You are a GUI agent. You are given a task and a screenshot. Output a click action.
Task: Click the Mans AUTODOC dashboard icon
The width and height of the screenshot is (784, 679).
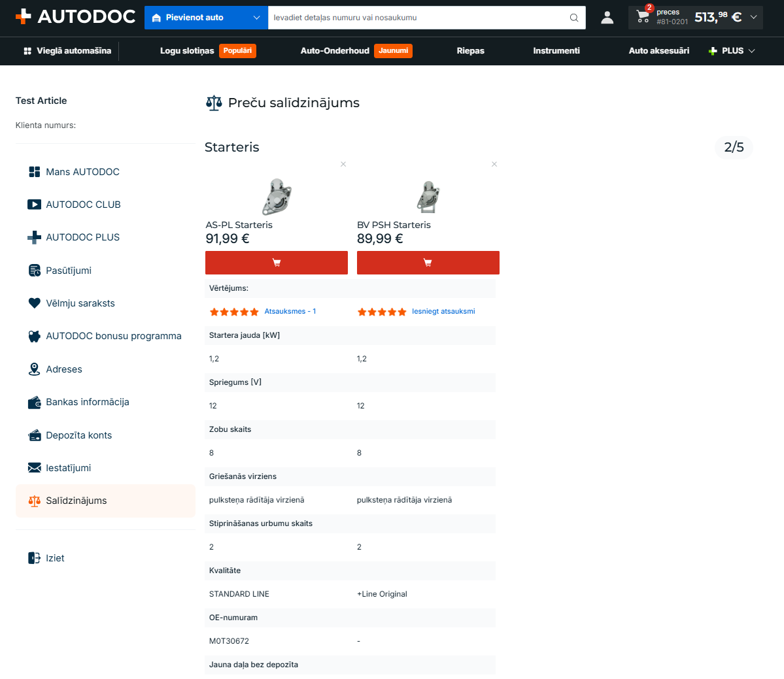click(x=34, y=172)
